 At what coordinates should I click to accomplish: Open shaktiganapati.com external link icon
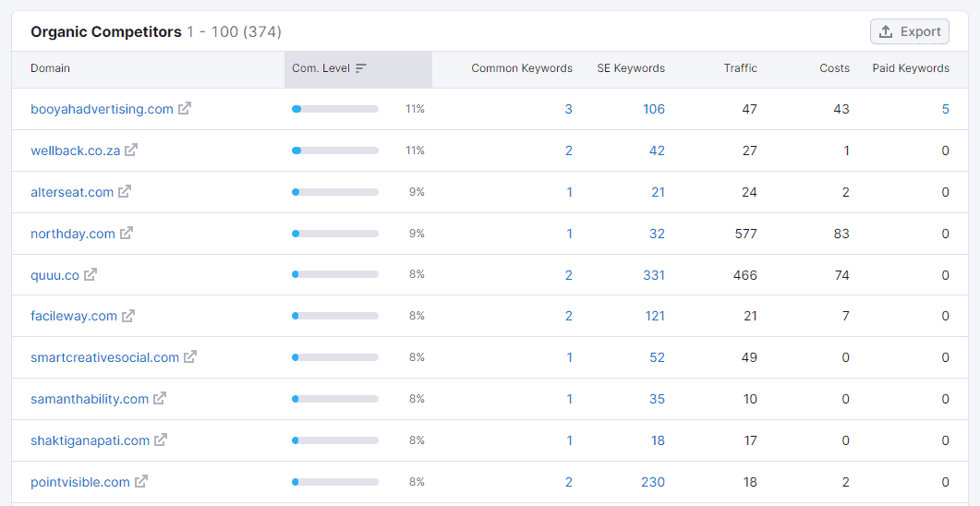coord(162,440)
